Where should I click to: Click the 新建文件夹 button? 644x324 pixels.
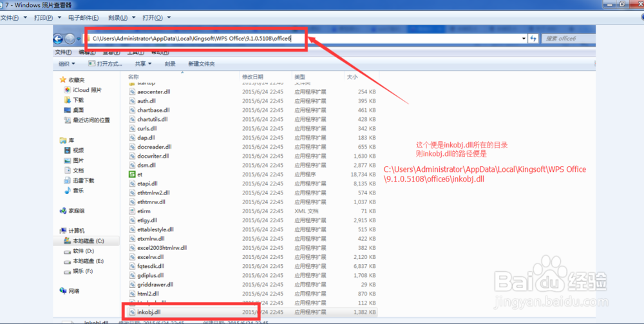click(x=201, y=64)
